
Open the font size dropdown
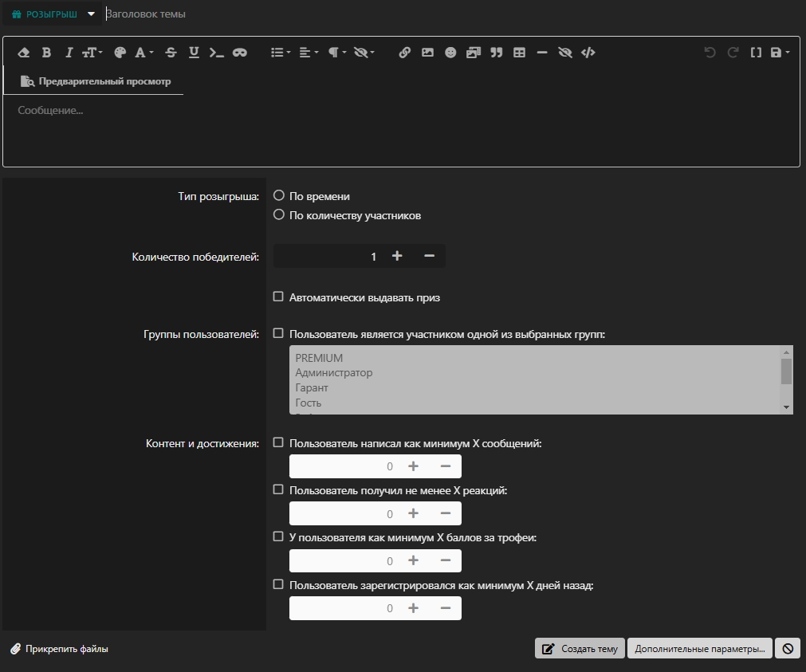point(92,52)
